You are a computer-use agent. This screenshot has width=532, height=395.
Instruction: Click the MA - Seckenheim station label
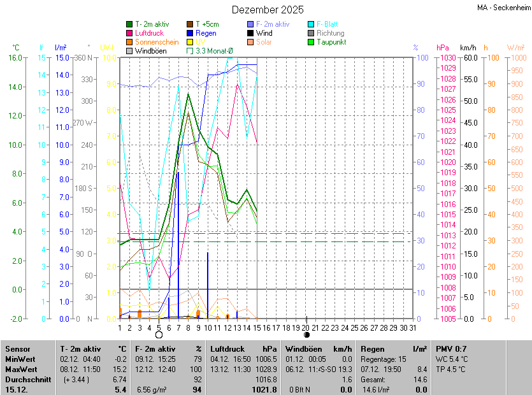click(x=503, y=8)
